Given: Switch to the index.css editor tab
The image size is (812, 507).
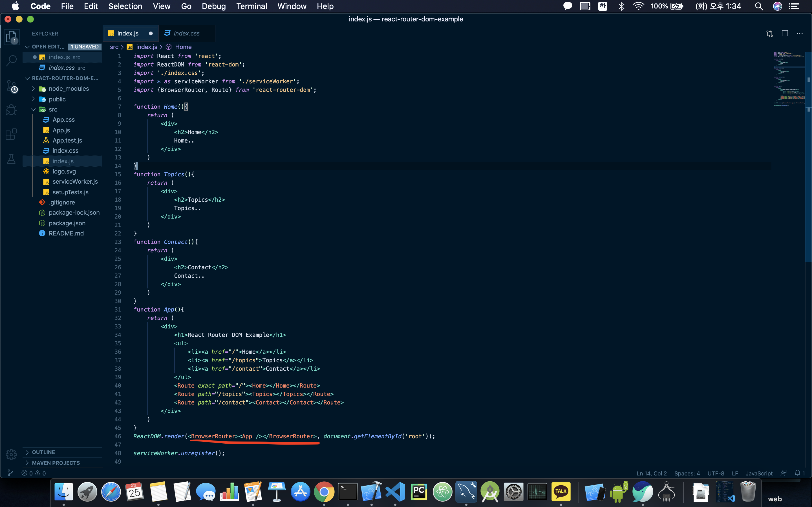Looking at the screenshot, I should pyautogui.click(x=186, y=33).
